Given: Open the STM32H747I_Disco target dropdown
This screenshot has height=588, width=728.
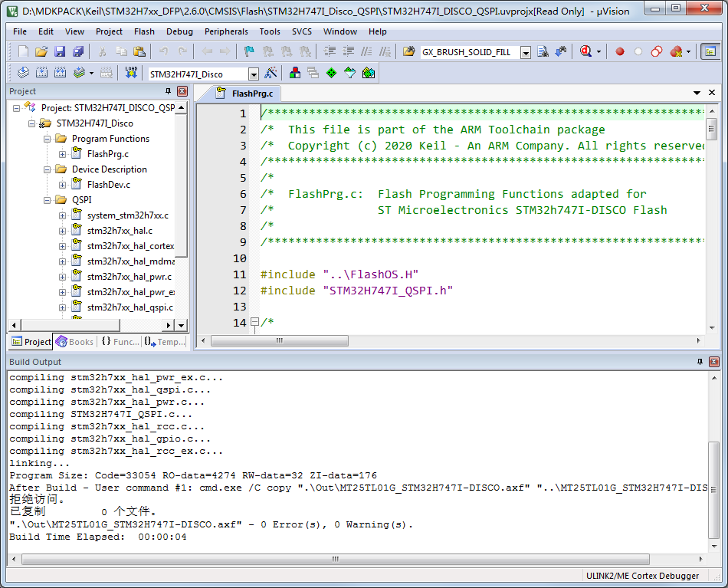Looking at the screenshot, I should tap(254, 74).
